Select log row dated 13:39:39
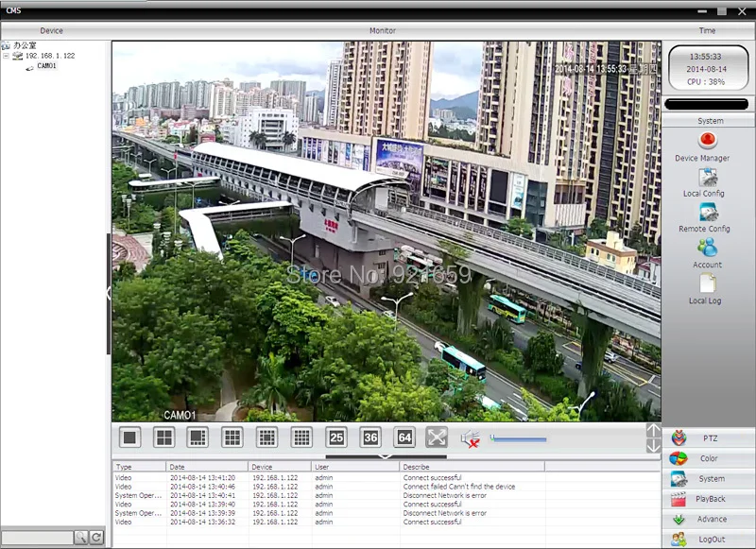The width and height of the screenshot is (756, 549). click(x=387, y=513)
